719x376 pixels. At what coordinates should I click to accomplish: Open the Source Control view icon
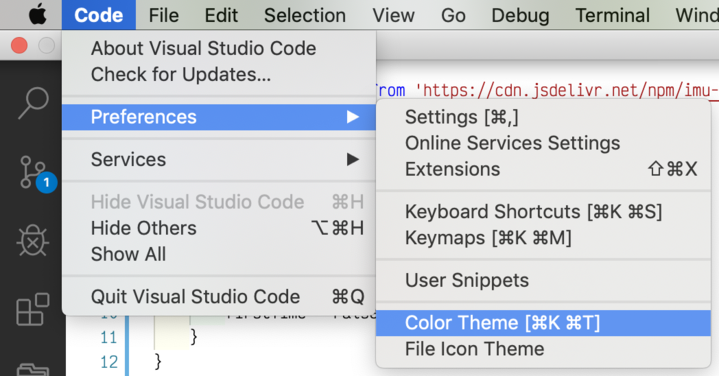click(32, 172)
